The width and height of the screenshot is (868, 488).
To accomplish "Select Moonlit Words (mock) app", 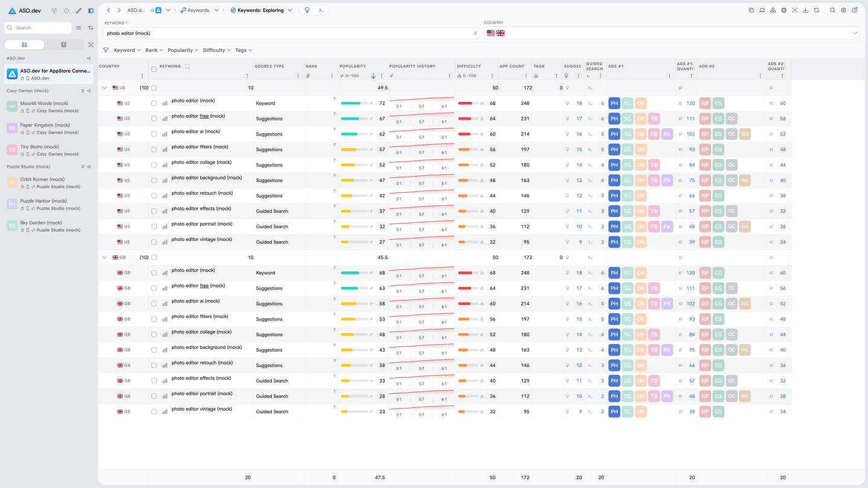I will [48, 107].
